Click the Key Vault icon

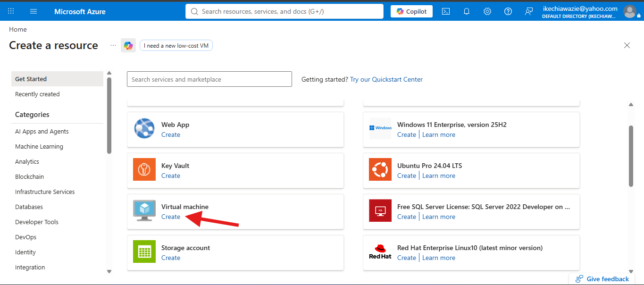[144, 169]
